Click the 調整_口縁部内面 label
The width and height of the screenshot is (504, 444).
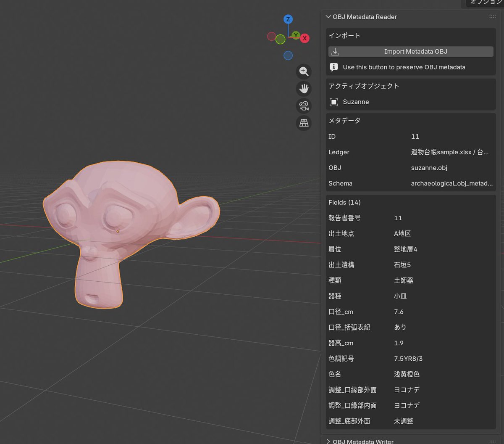pyautogui.click(x=352, y=405)
